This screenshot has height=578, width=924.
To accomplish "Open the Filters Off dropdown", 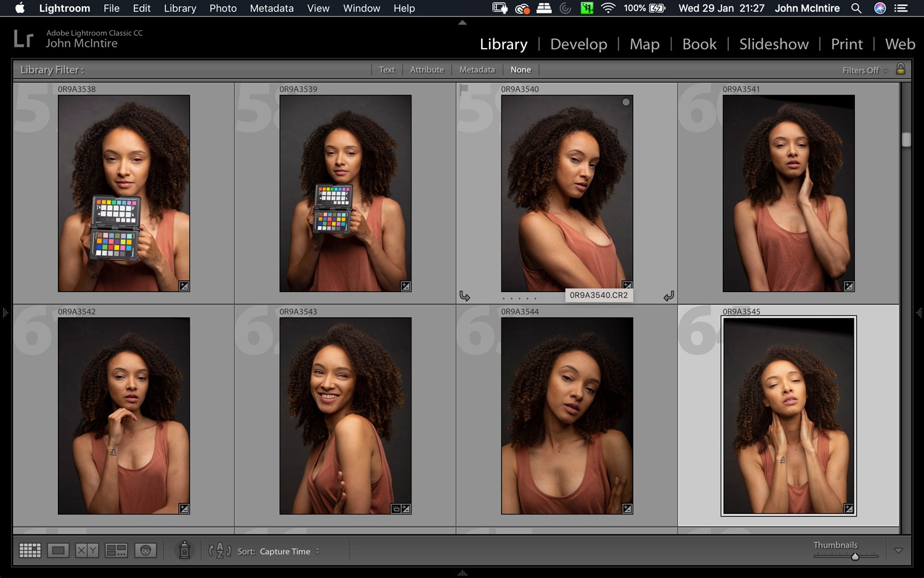I will click(x=862, y=70).
